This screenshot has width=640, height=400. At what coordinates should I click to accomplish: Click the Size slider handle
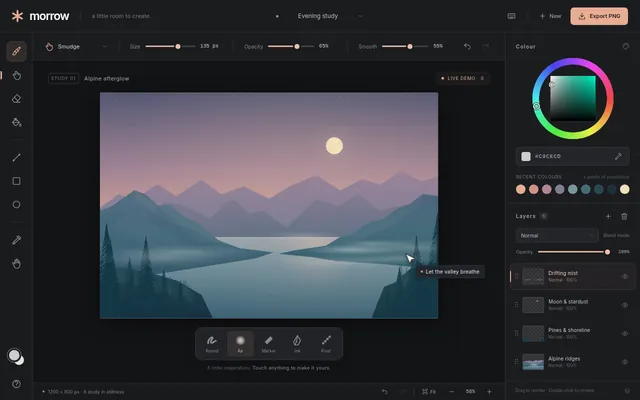[178, 47]
